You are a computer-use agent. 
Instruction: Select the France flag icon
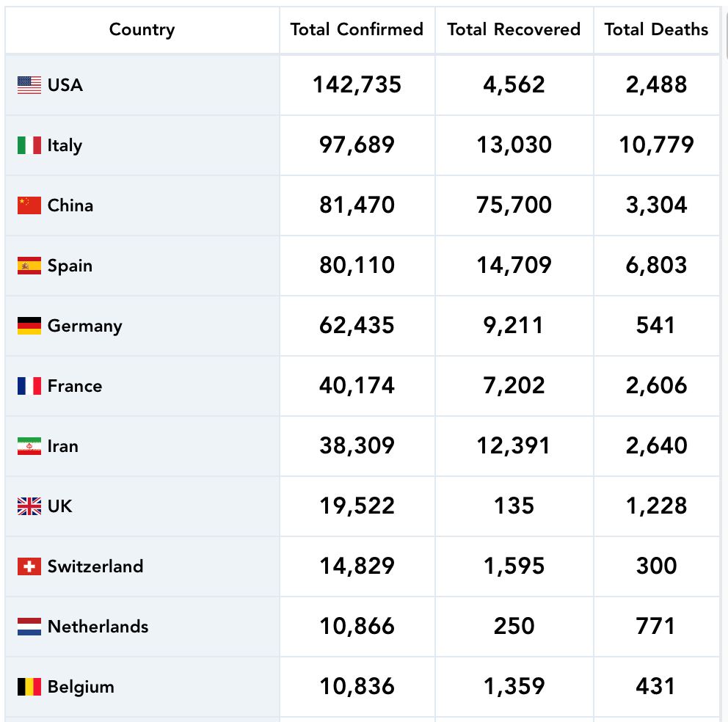point(29,386)
